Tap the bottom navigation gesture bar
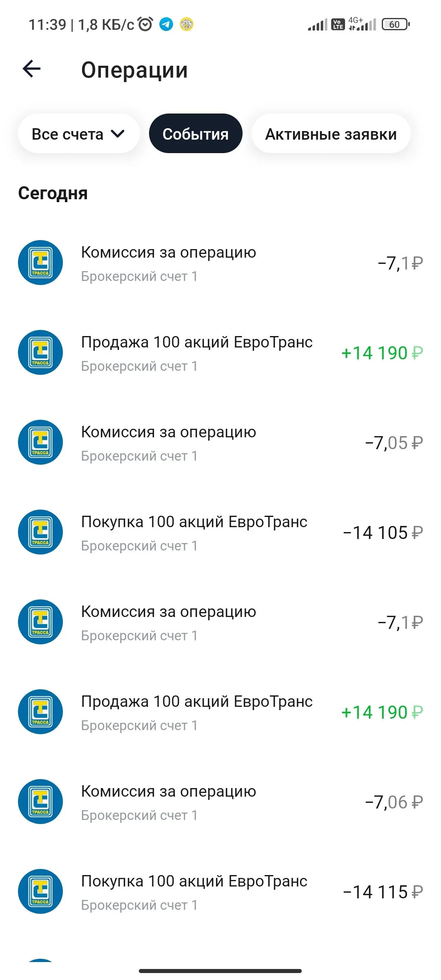This screenshot has height=980, width=441. [220, 971]
